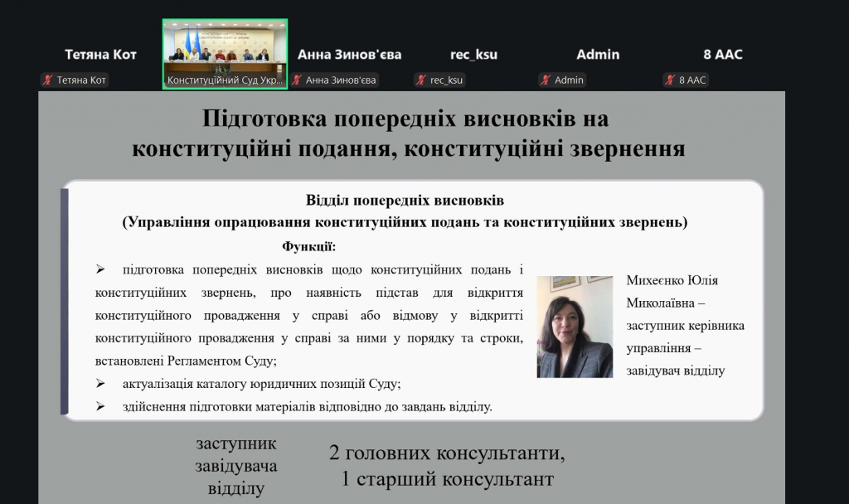Click the muted mic icon next to Admin
849x504 pixels.
[x=546, y=80]
